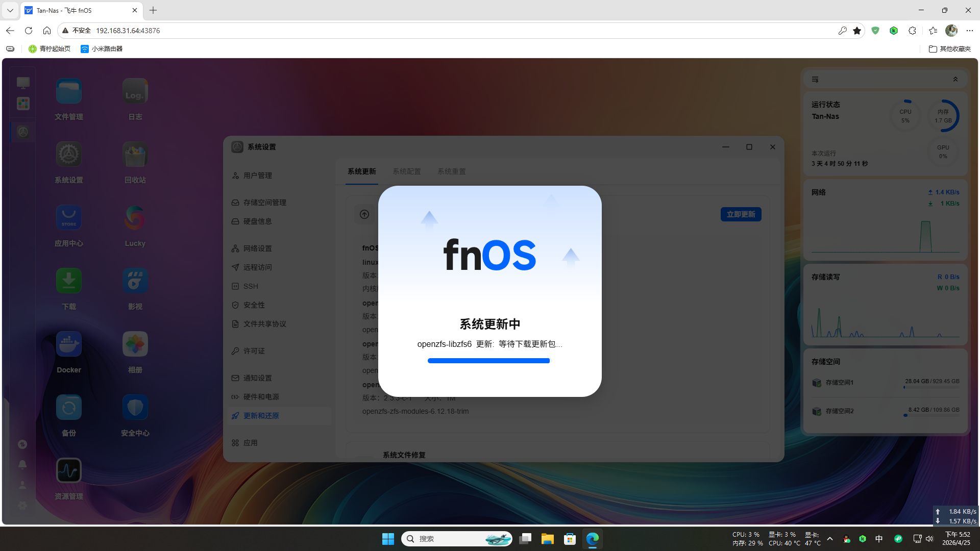Click the CPU usage ring gauge

pos(905,116)
